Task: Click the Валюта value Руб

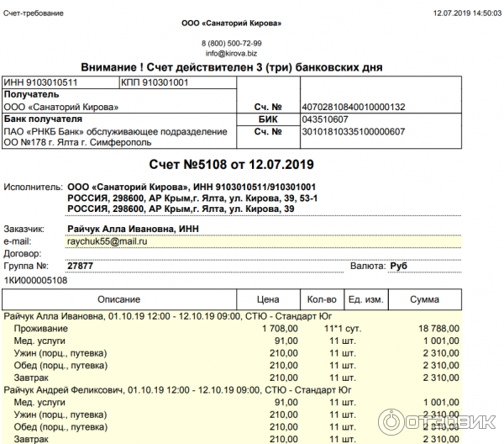Action: (398, 266)
